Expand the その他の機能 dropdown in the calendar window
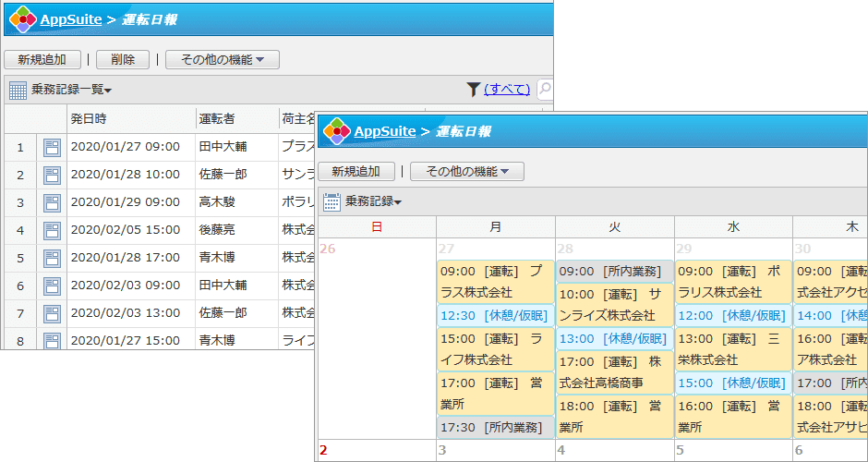The image size is (868, 462). tap(466, 172)
